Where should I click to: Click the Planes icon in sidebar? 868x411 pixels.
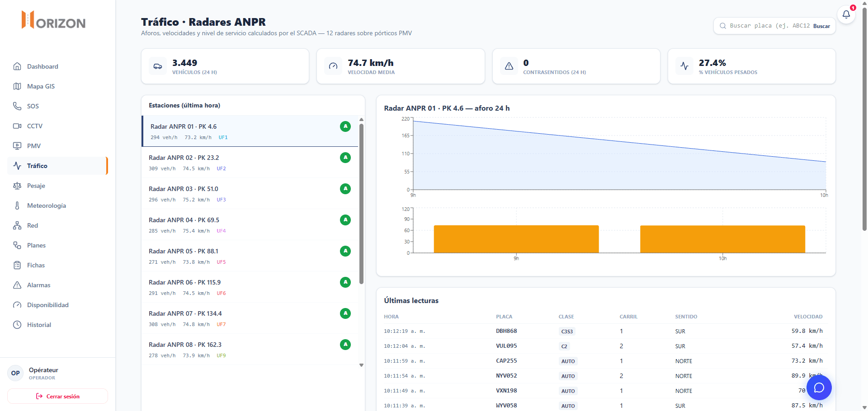[17, 245]
